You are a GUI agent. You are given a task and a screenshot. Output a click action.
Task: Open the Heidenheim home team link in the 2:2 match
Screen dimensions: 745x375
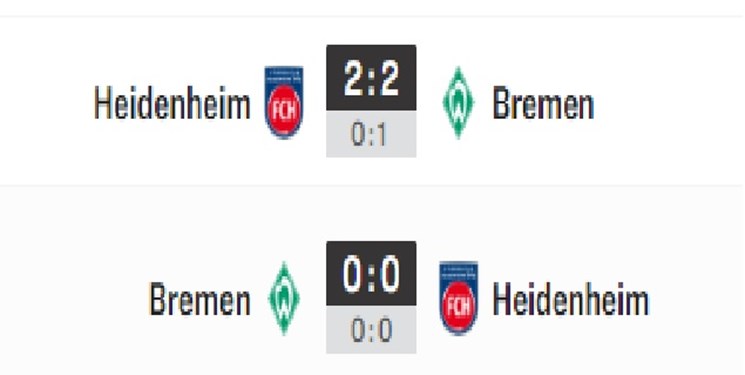(x=172, y=103)
